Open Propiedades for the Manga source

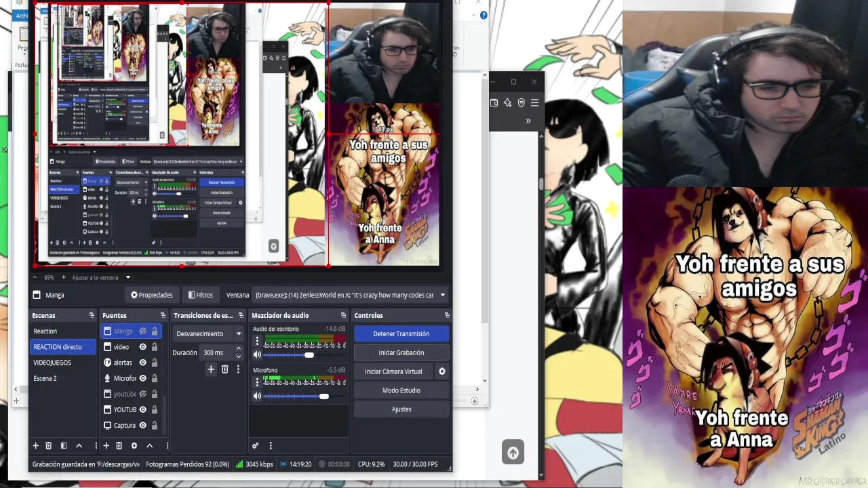tap(152, 295)
